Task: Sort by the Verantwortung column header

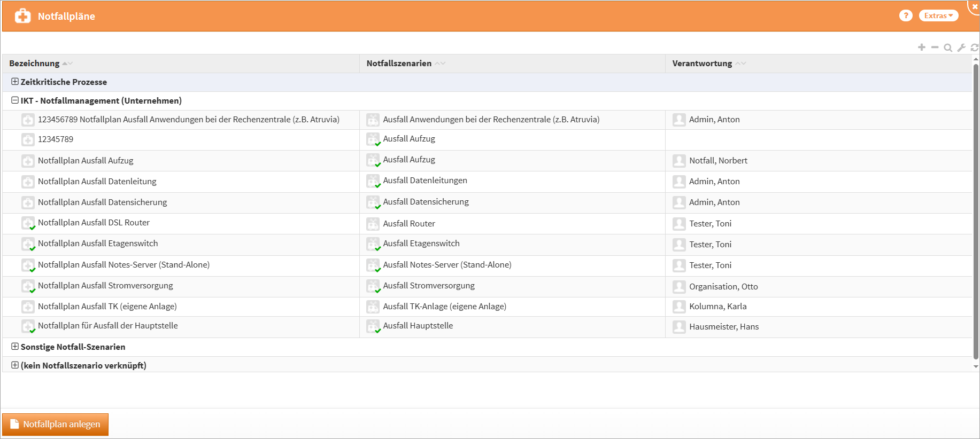Action: [702, 64]
